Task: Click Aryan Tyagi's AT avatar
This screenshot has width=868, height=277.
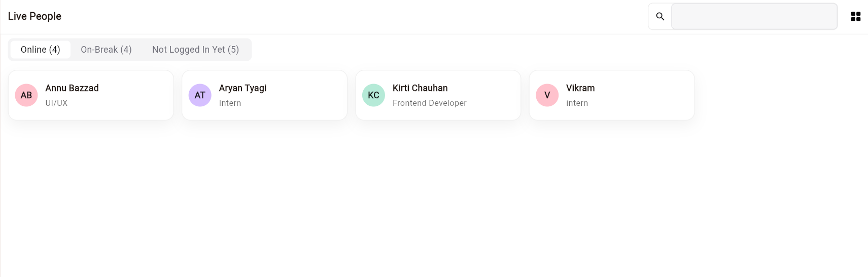Action: click(200, 95)
